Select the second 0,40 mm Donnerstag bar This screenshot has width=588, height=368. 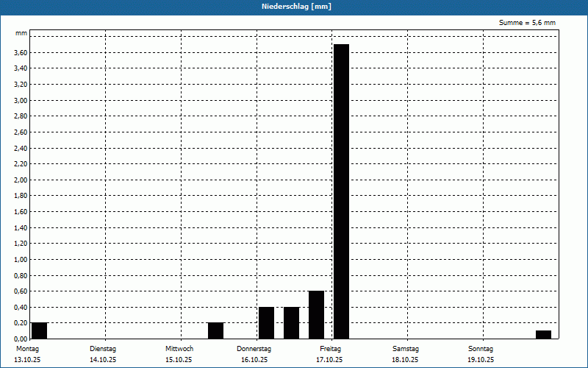291,323
